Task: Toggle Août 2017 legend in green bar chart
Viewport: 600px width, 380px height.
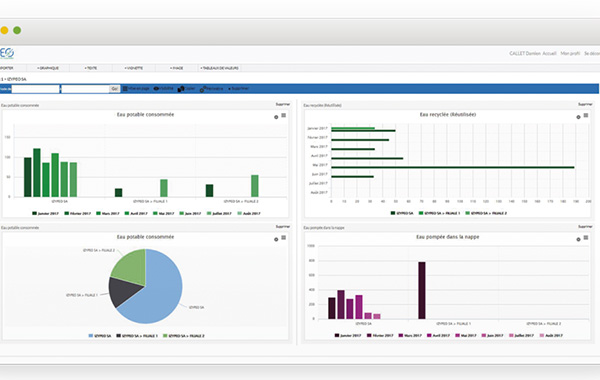Action: 249,214
